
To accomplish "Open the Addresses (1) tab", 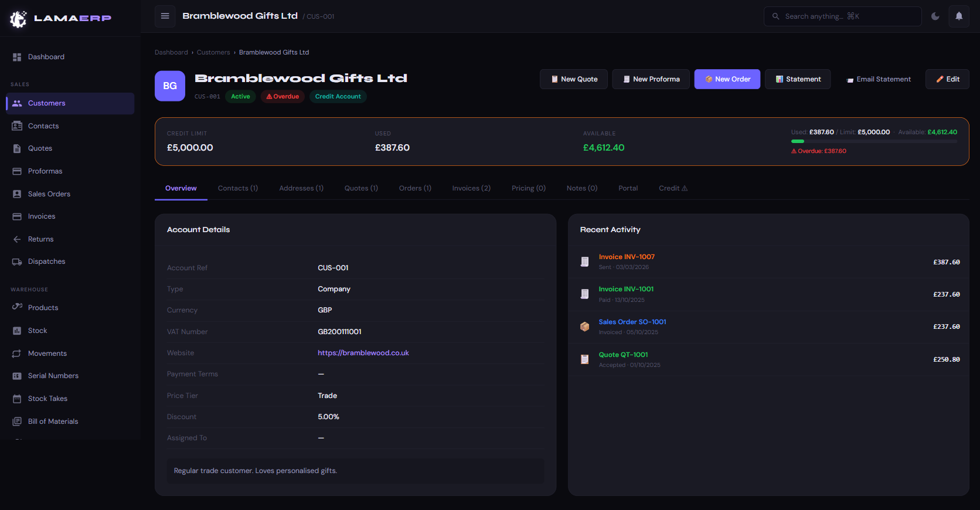I will (x=301, y=188).
